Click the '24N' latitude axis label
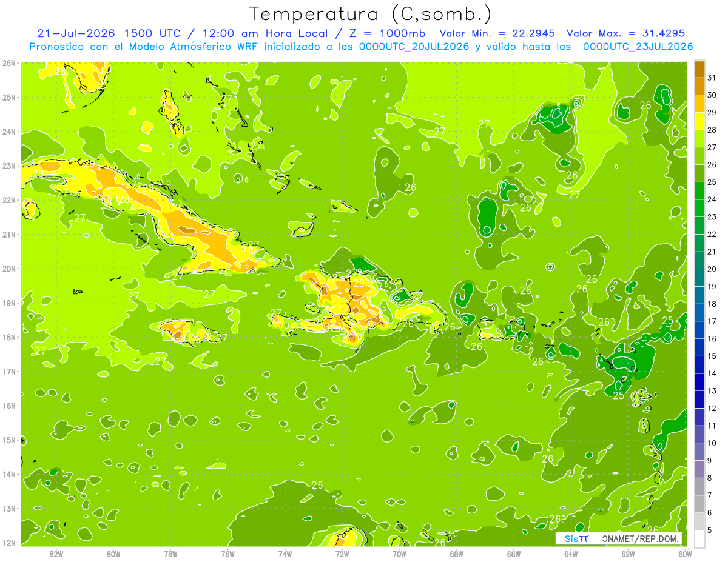Viewport: 728px width, 562px height. (9, 132)
